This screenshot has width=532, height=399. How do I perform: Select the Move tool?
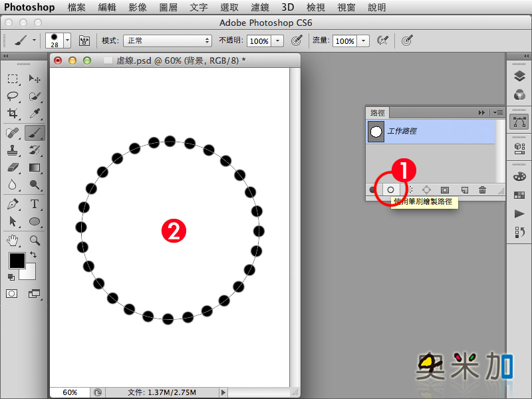pos(35,78)
